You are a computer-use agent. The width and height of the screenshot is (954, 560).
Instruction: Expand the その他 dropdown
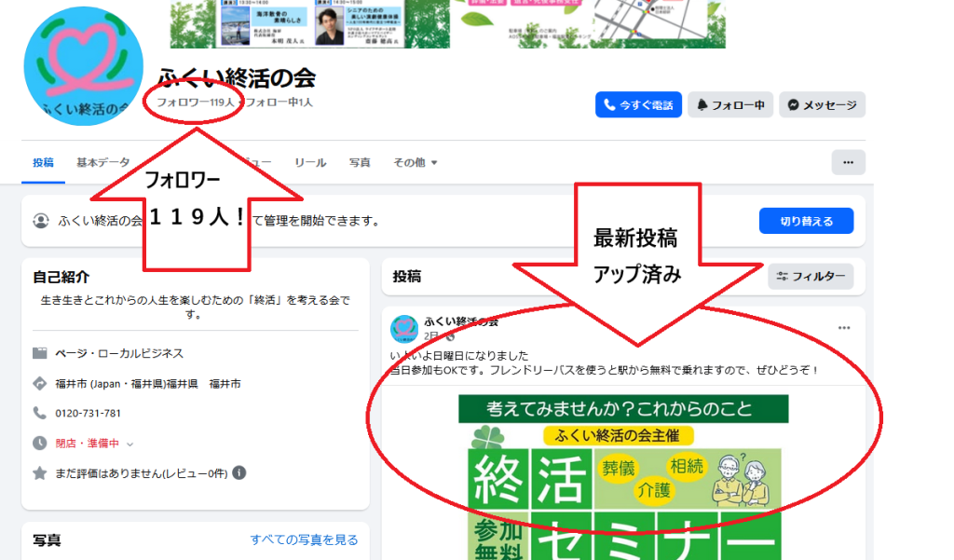pyautogui.click(x=415, y=162)
